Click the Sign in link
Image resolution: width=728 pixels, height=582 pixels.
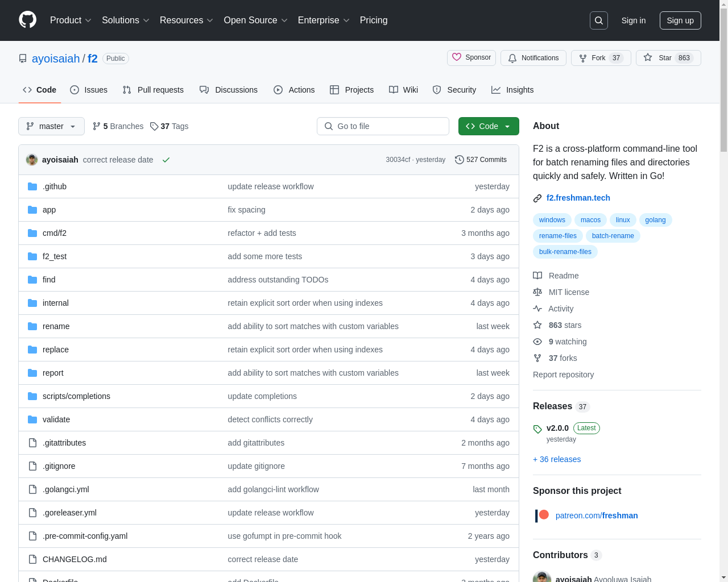pyautogui.click(x=634, y=20)
